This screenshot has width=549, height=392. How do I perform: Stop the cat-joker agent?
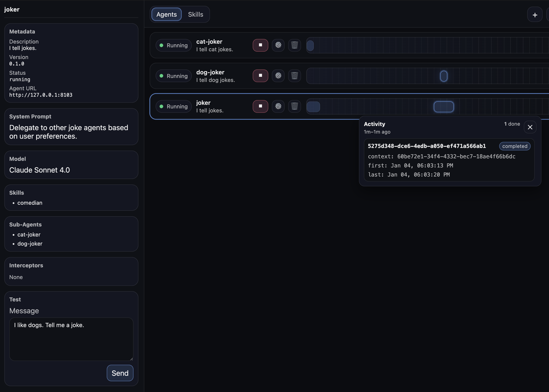tap(260, 45)
